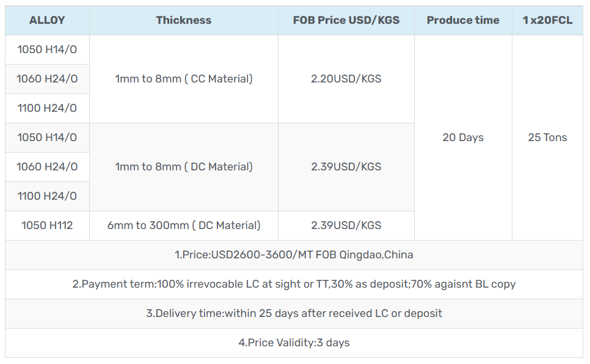Click the 1x20FCL column header
The width and height of the screenshot is (590, 364).
[x=547, y=20]
